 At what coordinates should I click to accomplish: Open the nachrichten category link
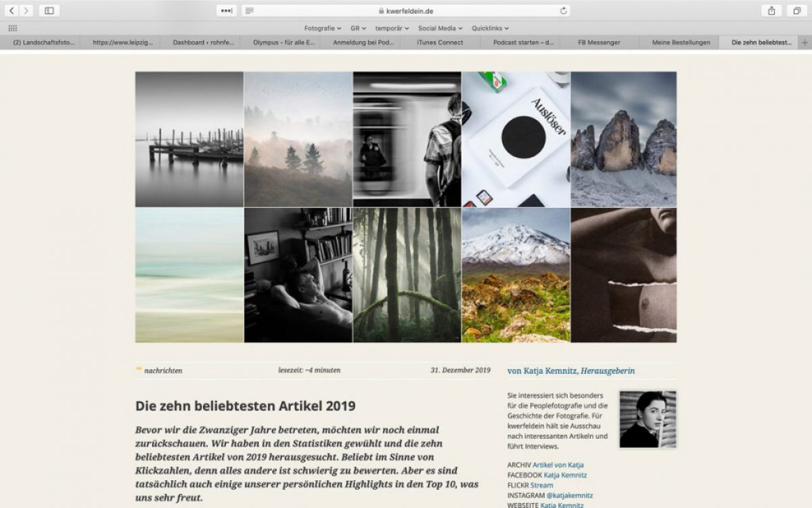[163, 371]
